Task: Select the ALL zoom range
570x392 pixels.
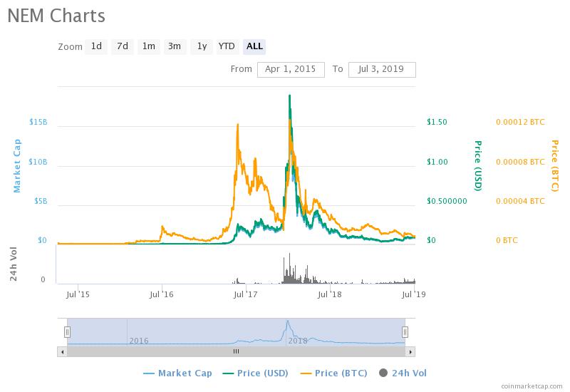Action: (254, 46)
